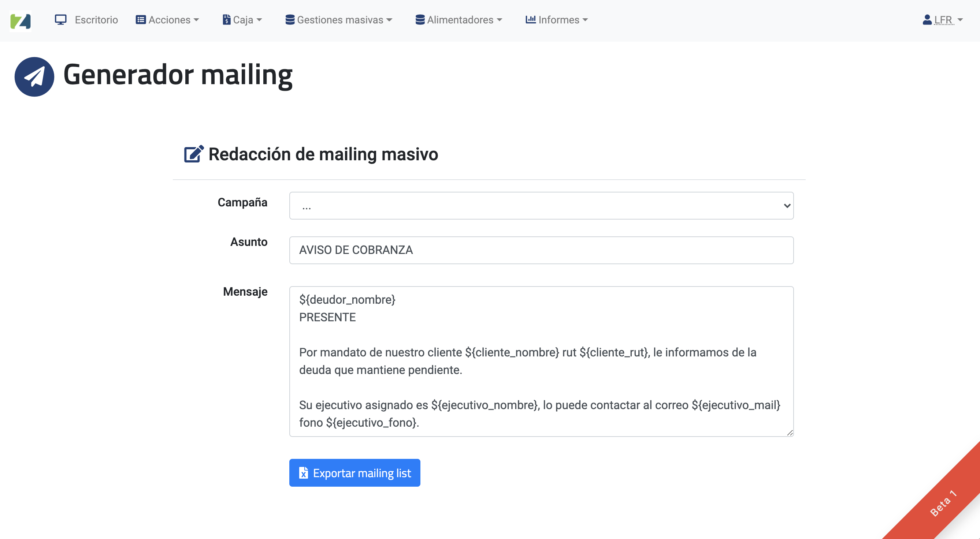Expand the Informes dropdown caret

(x=585, y=20)
